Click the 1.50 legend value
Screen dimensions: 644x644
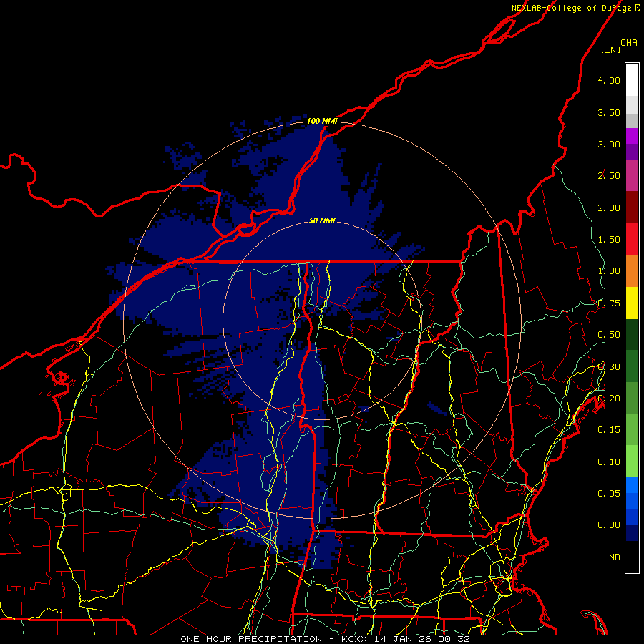[609, 240]
